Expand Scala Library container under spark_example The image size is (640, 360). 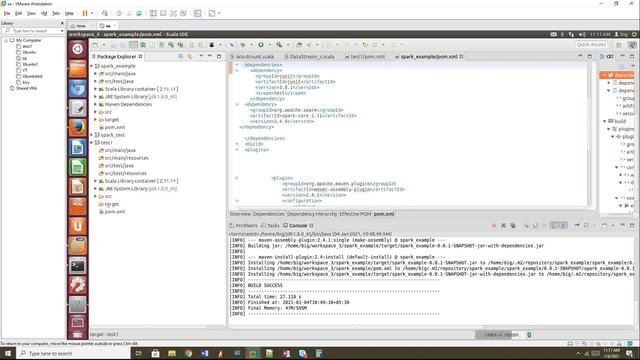(96, 89)
